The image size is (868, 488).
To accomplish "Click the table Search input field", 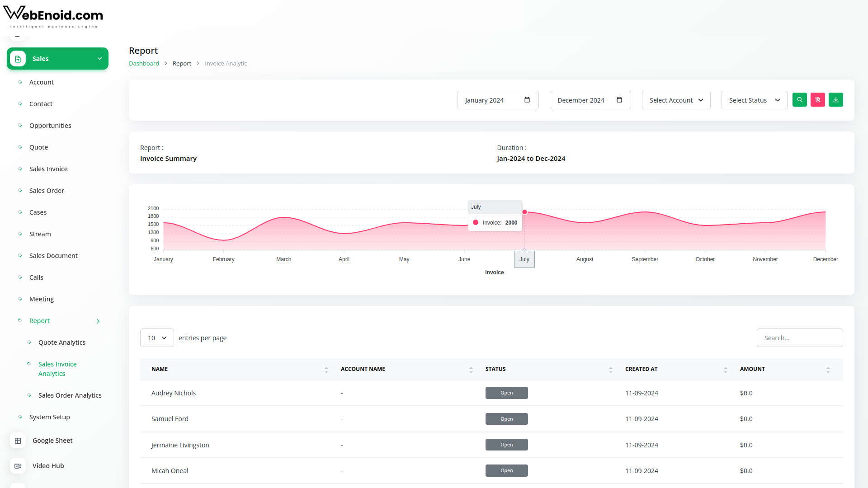I will click(x=800, y=338).
